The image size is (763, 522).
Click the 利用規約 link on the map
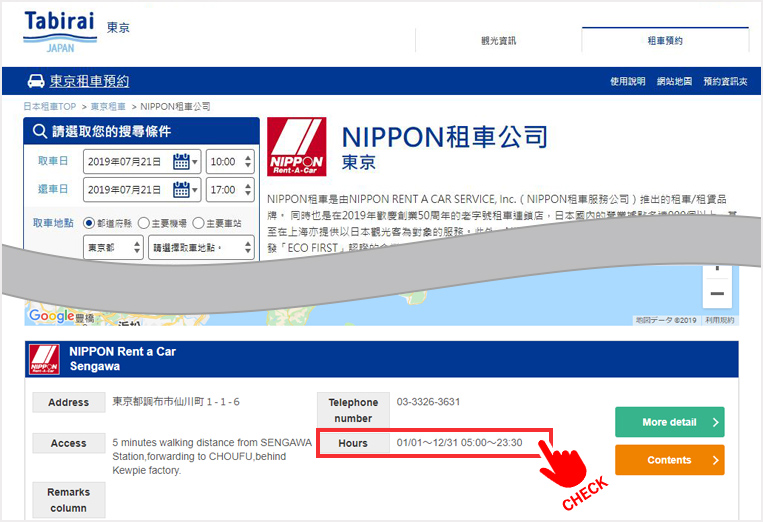pyautogui.click(x=719, y=320)
